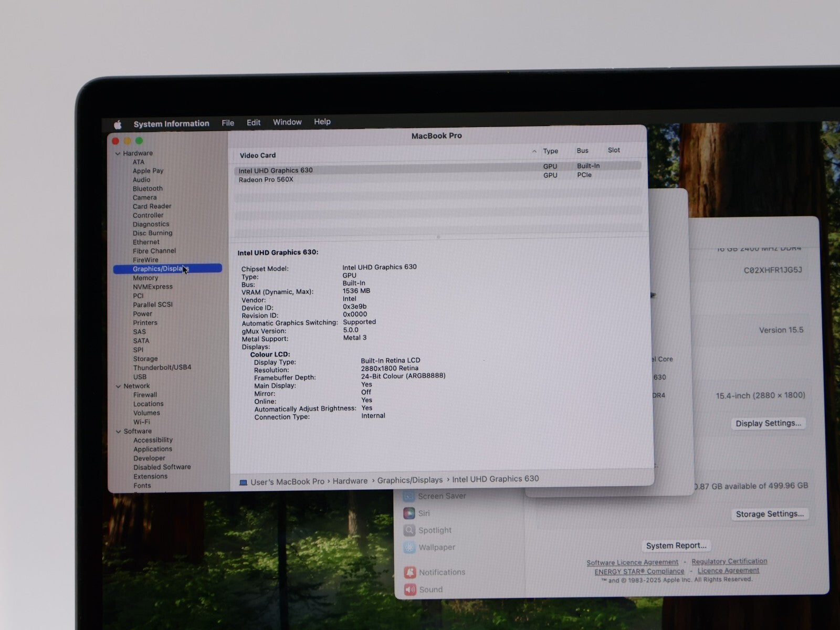The width and height of the screenshot is (840, 630).
Task: Select NVMExpress in the sidebar
Action: 153,287
